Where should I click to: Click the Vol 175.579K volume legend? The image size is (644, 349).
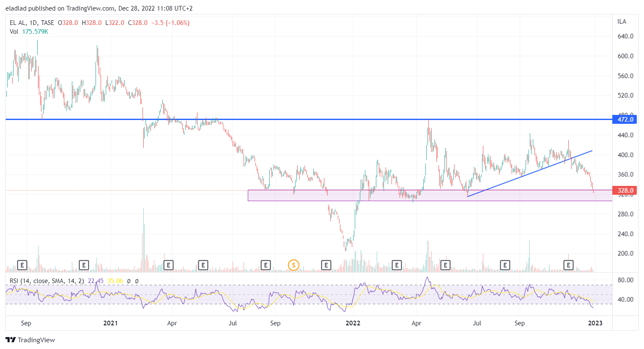tap(29, 32)
